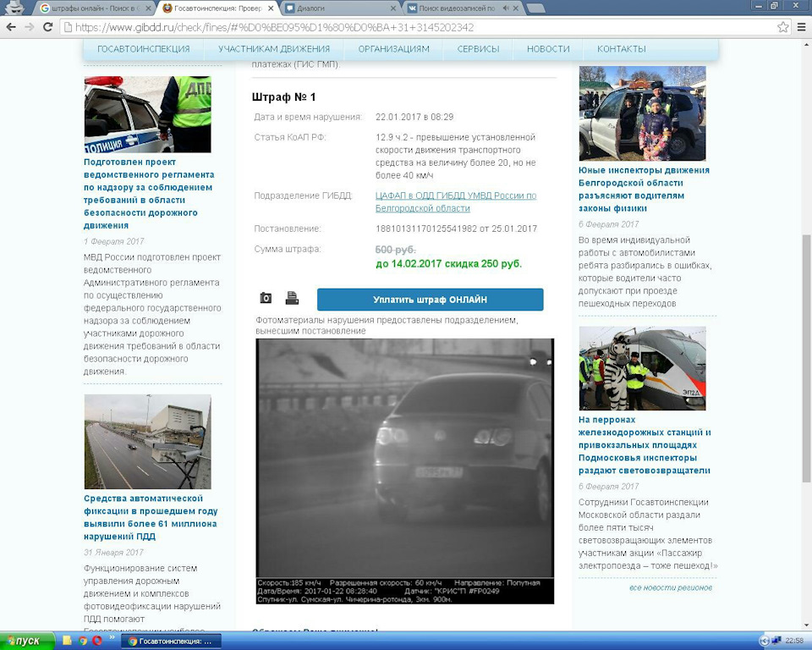Open the Chrome hamburger menu
The image size is (812, 650).
click(801, 27)
